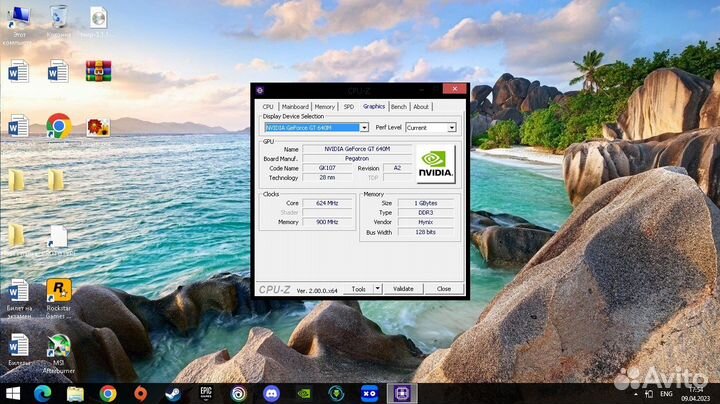Click the empty Shader clock field
The height and width of the screenshot is (404, 720).
click(x=327, y=213)
